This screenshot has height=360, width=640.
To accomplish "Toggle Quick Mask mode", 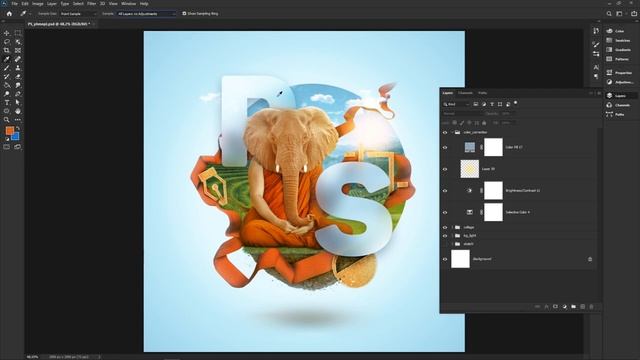I will pos(7,147).
